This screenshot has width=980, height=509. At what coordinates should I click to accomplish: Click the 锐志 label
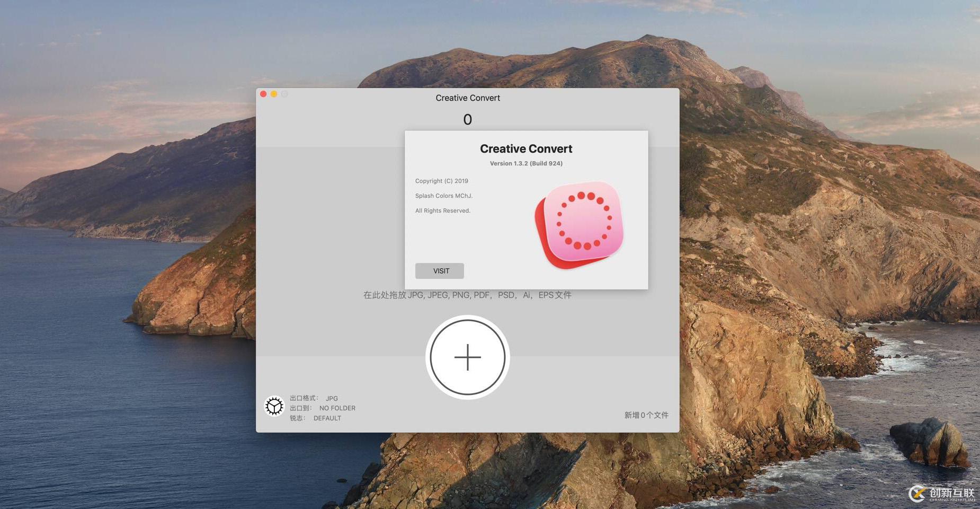pos(297,418)
